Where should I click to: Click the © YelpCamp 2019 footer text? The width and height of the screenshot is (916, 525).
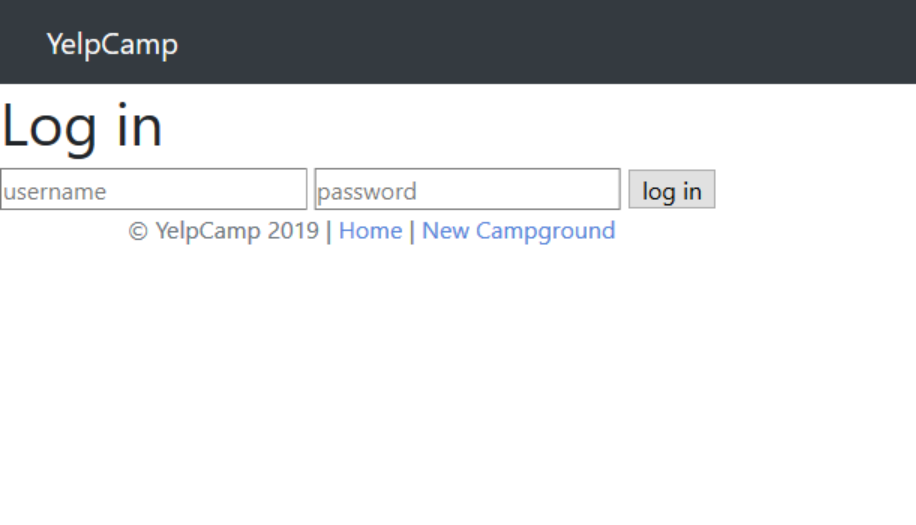(224, 231)
